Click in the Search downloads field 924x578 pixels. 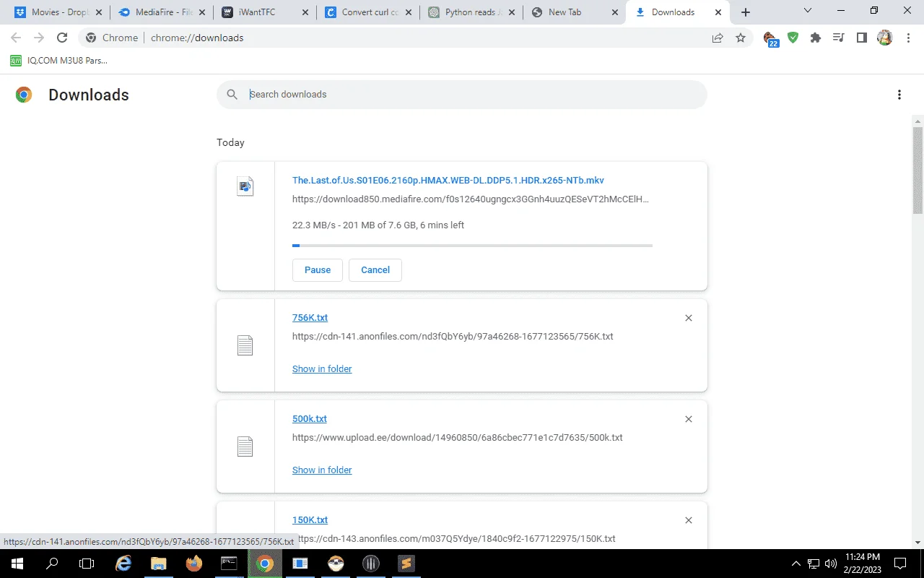462,95
